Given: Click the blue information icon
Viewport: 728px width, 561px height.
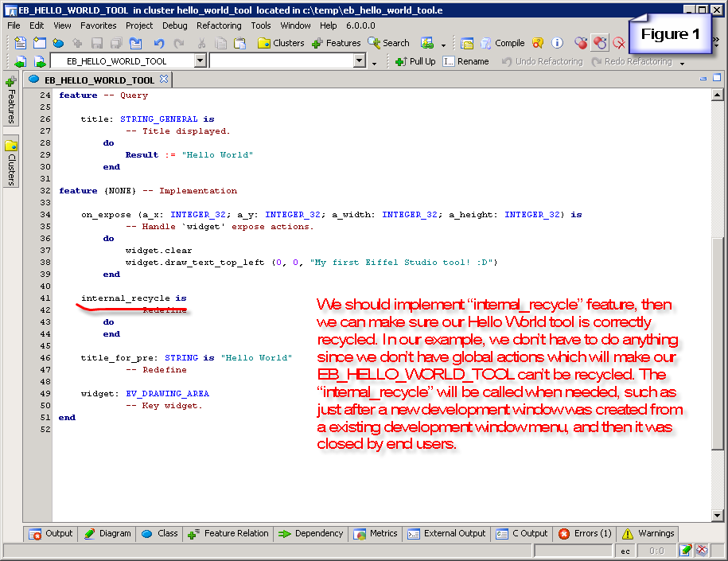Looking at the screenshot, I should (557, 43).
